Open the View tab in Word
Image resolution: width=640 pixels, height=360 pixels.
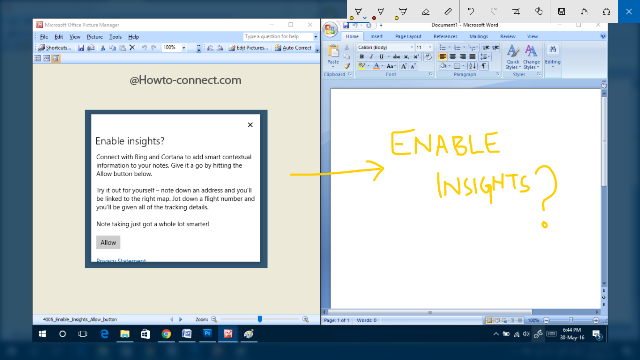pos(532,36)
